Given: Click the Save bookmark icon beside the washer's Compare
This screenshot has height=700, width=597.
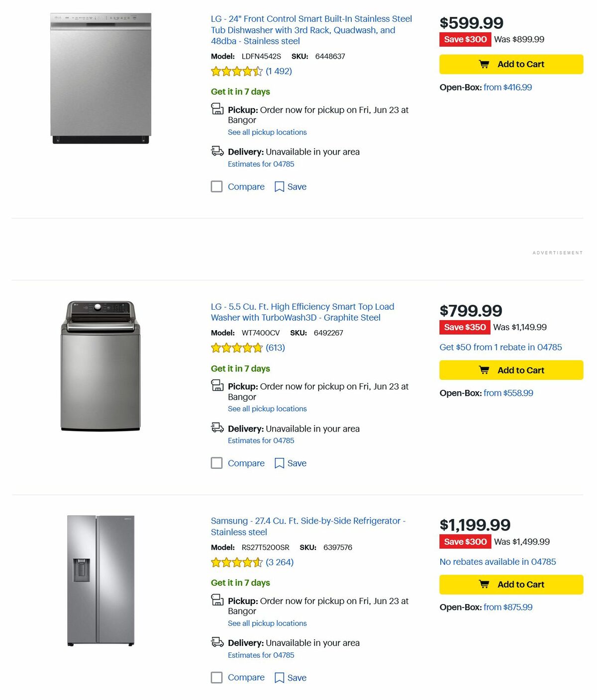Looking at the screenshot, I should [x=280, y=463].
